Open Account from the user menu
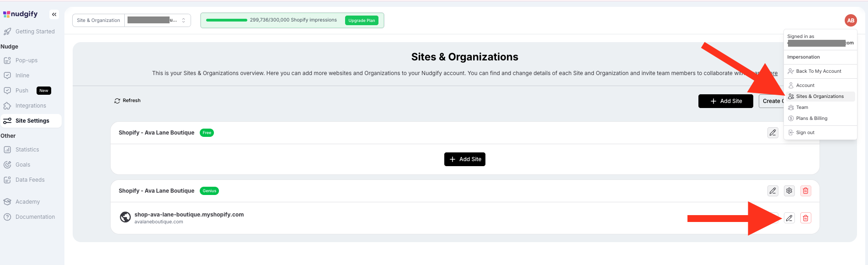Viewport: 868px width, 265px height. (820, 86)
